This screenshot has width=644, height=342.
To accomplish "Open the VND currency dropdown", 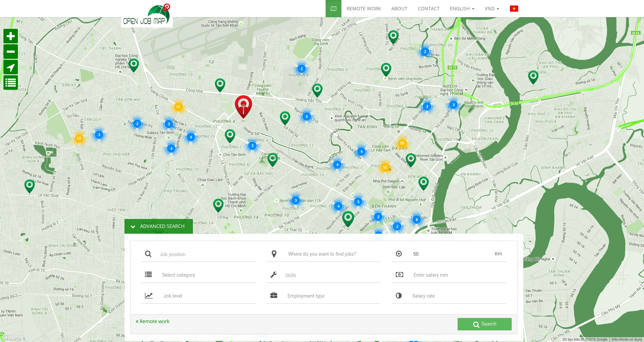I will pyautogui.click(x=492, y=9).
